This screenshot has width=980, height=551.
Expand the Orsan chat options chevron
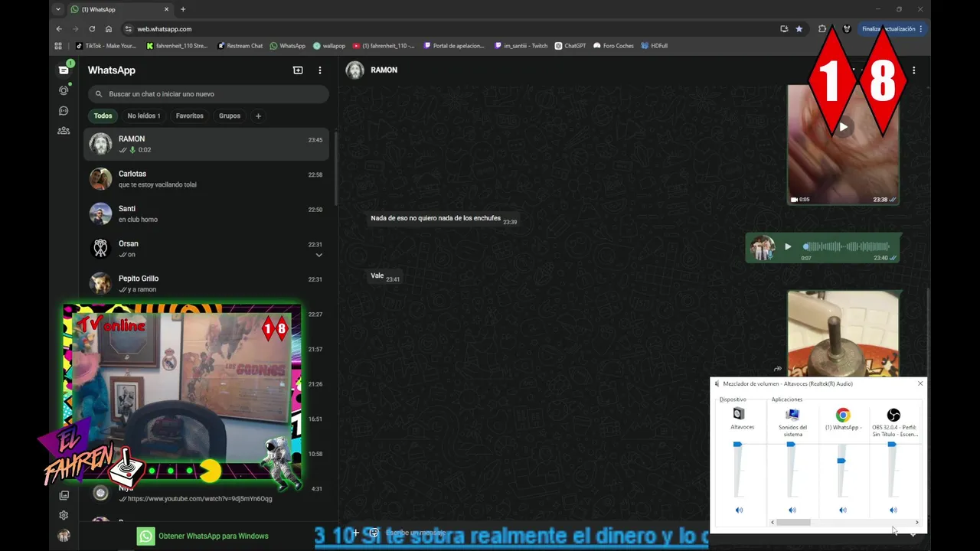319,255
